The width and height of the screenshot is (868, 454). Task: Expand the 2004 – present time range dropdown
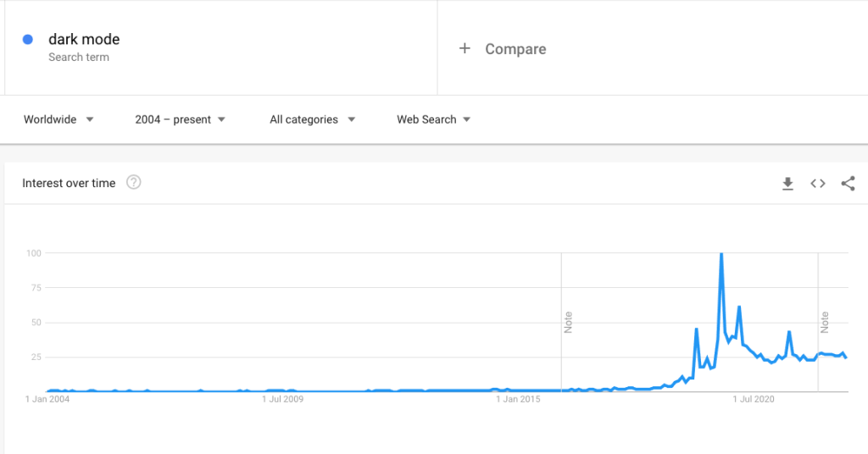[180, 119]
